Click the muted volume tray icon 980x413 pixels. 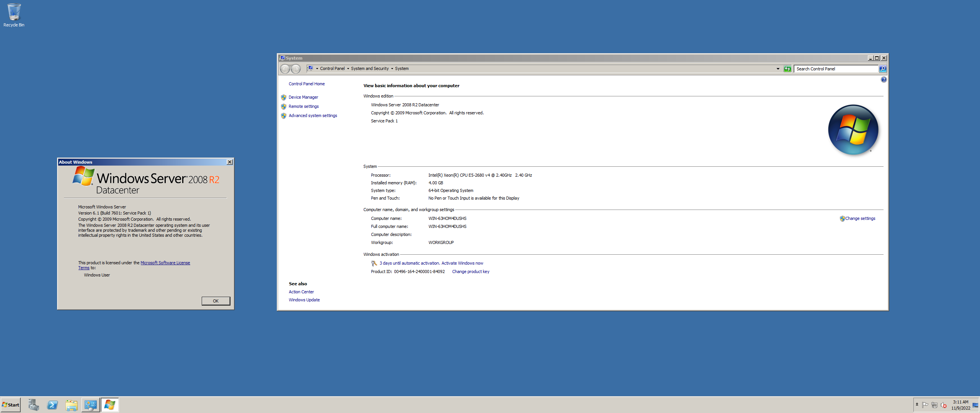944,405
